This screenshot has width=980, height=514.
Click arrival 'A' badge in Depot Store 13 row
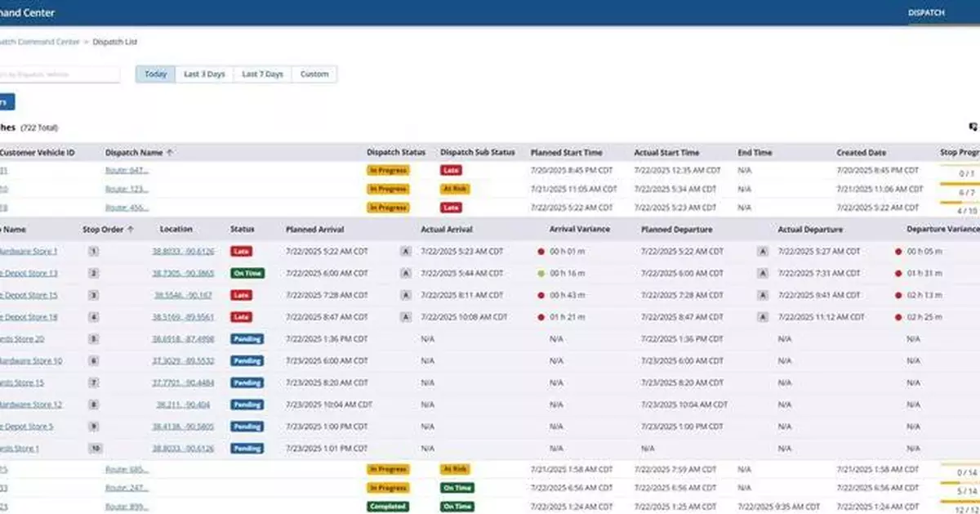(x=405, y=273)
